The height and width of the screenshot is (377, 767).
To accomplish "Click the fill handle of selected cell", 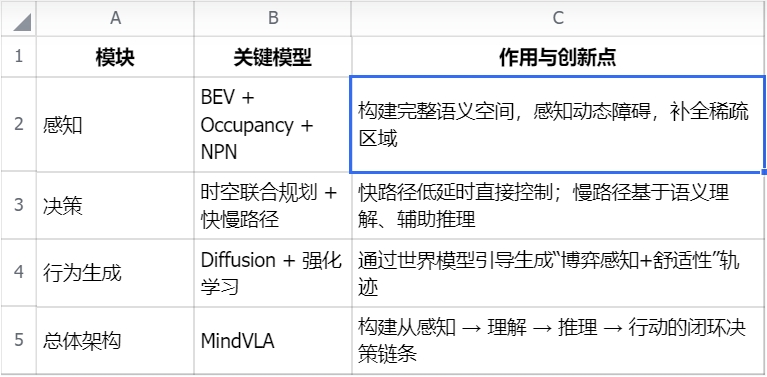I will (x=764, y=172).
